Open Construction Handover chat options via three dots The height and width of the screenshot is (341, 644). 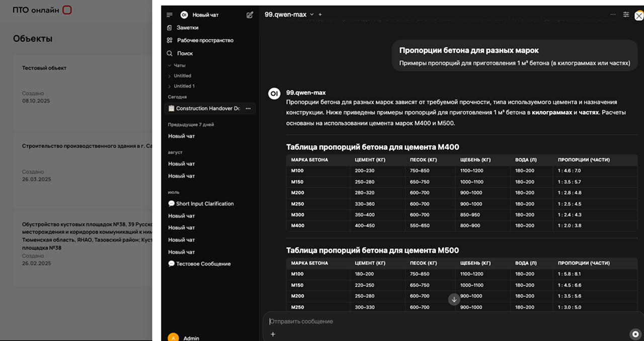click(249, 108)
